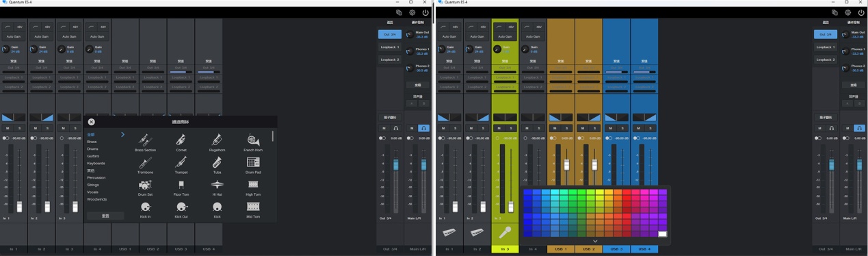Mute the In 1 channel in left window
The height and width of the screenshot is (256, 868).
coord(7,128)
